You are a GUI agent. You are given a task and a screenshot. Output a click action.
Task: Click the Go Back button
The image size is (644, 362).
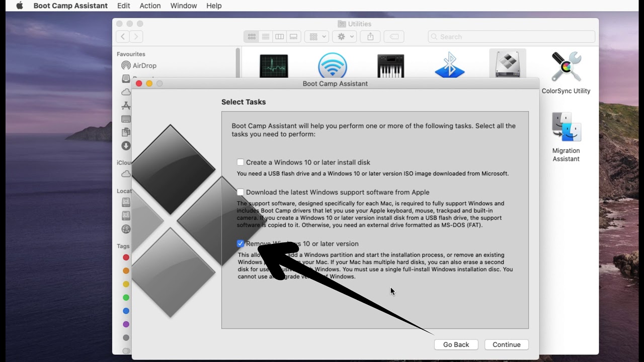pos(456,344)
